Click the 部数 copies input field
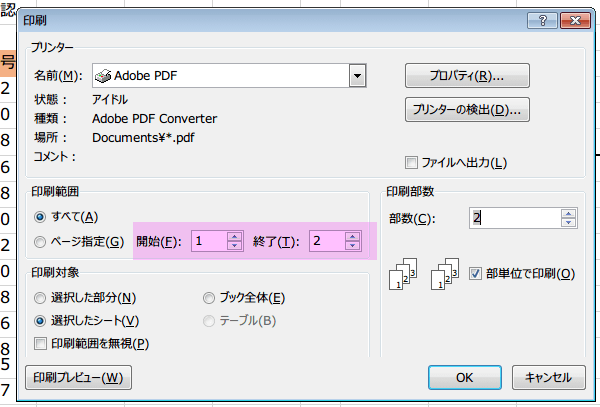 (x=513, y=217)
